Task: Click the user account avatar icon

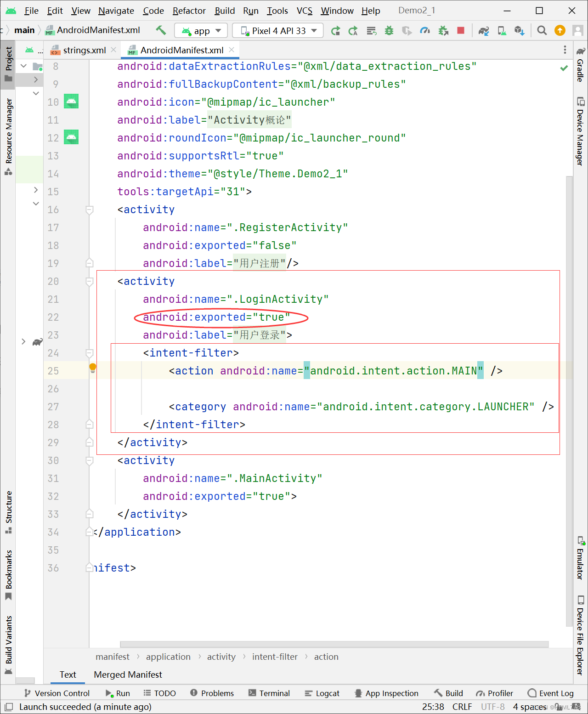Action: coord(578,30)
